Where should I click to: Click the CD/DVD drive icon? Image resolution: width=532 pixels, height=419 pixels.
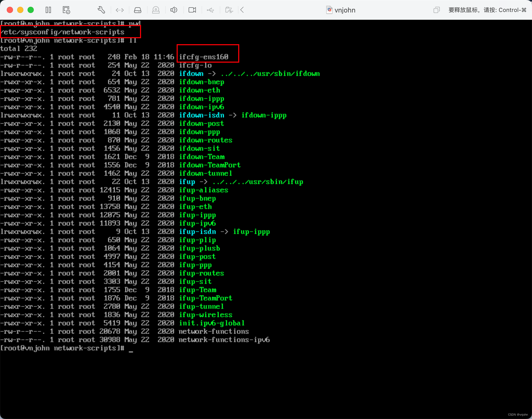156,10
